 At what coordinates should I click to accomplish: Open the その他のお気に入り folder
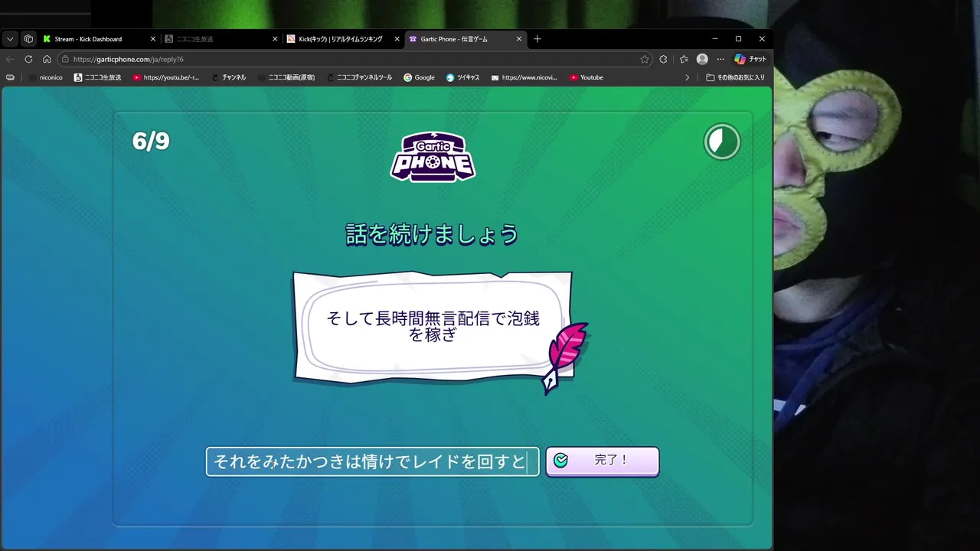735,77
